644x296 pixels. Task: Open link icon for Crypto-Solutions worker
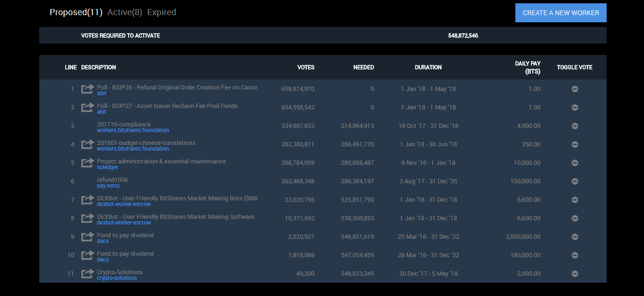coord(87,273)
